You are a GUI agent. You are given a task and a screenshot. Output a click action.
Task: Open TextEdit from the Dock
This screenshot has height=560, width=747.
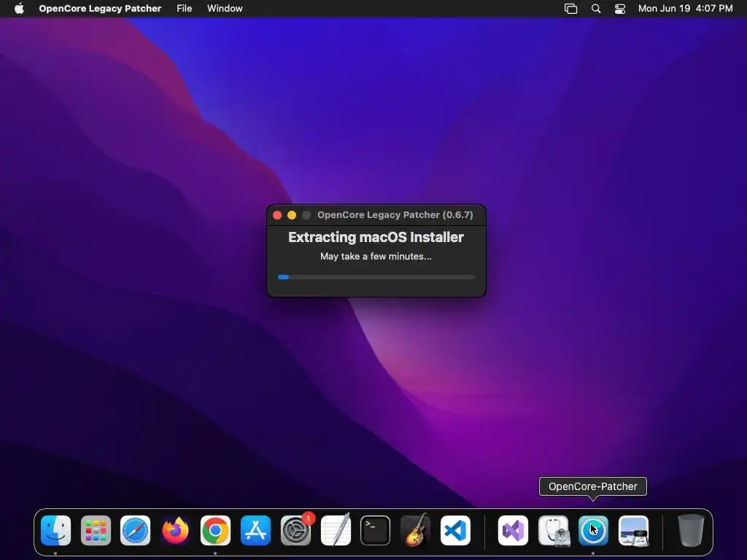coord(336,530)
